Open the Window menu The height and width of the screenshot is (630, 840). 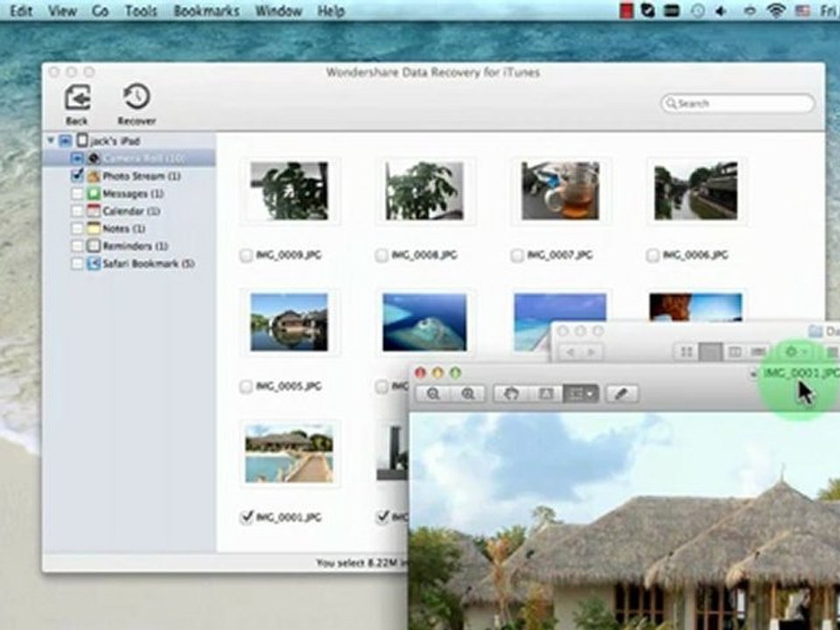(278, 10)
